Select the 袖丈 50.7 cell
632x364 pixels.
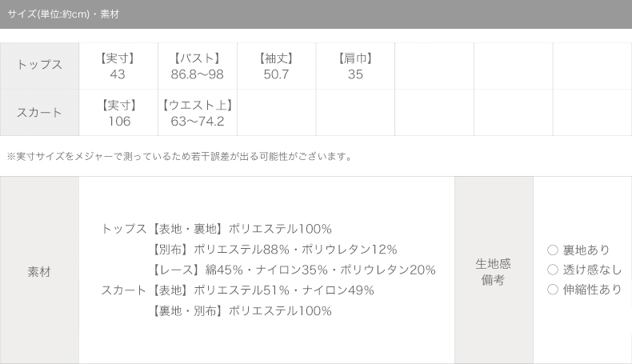pos(277,66)
